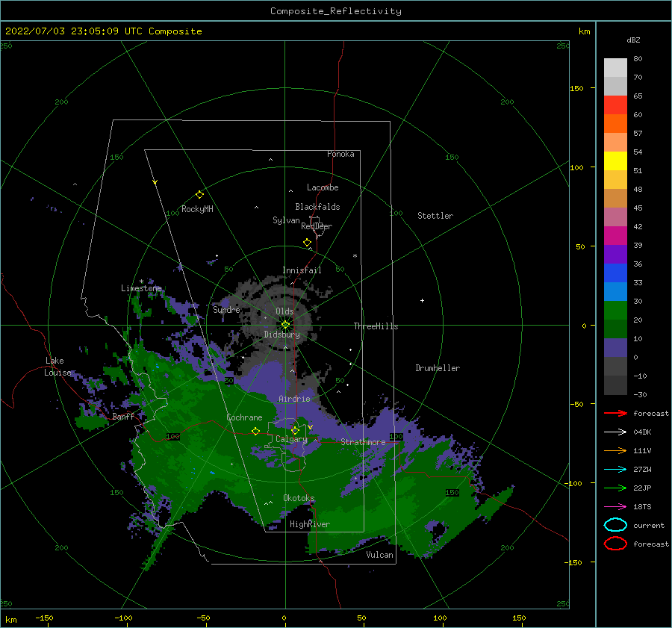Click the -150 tick on the bottom axis
This screenshot has width=672, height=628.
pyautogui.click(x=44, y=618)
